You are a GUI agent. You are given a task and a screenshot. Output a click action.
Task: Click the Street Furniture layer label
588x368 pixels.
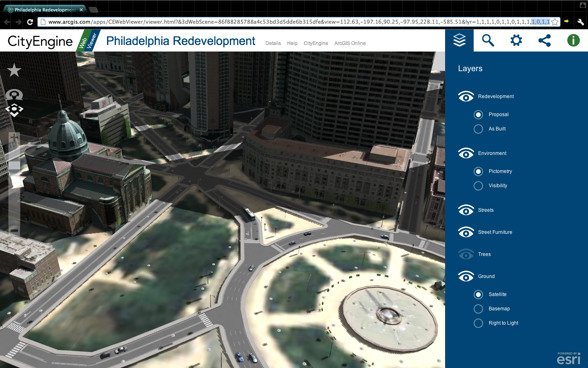tap(495, 232)
